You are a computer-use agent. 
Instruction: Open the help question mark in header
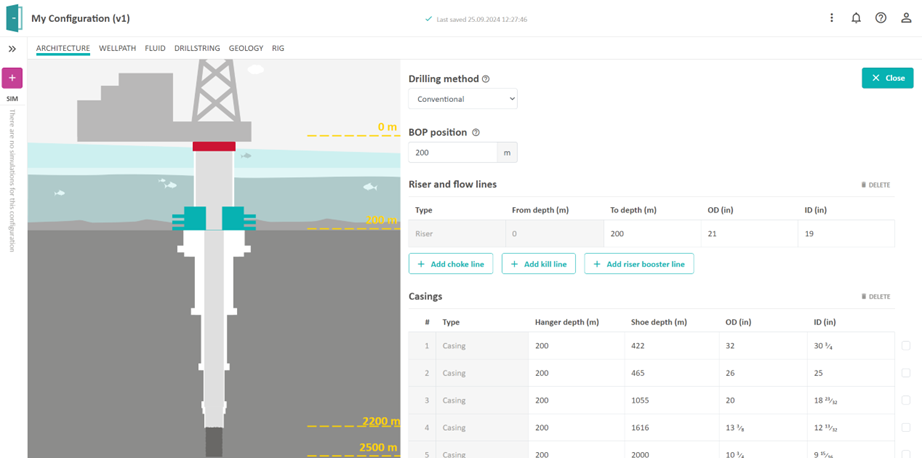click(881, 18)
